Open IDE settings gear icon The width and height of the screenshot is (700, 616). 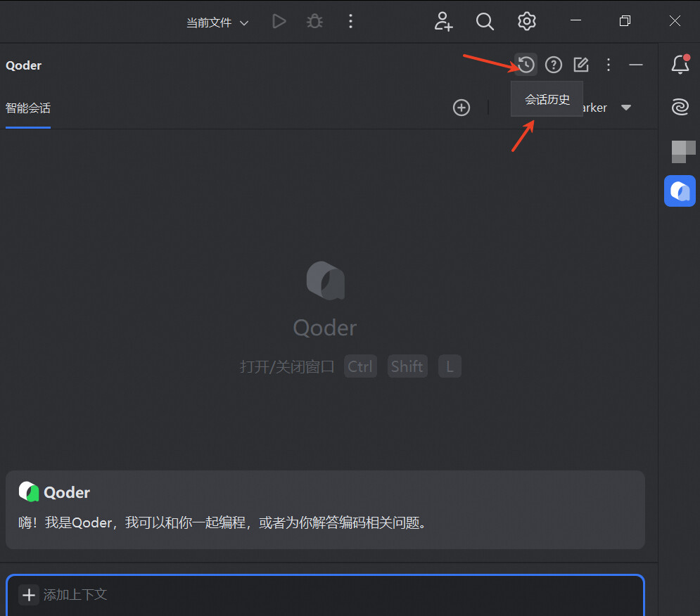(527, 21)
